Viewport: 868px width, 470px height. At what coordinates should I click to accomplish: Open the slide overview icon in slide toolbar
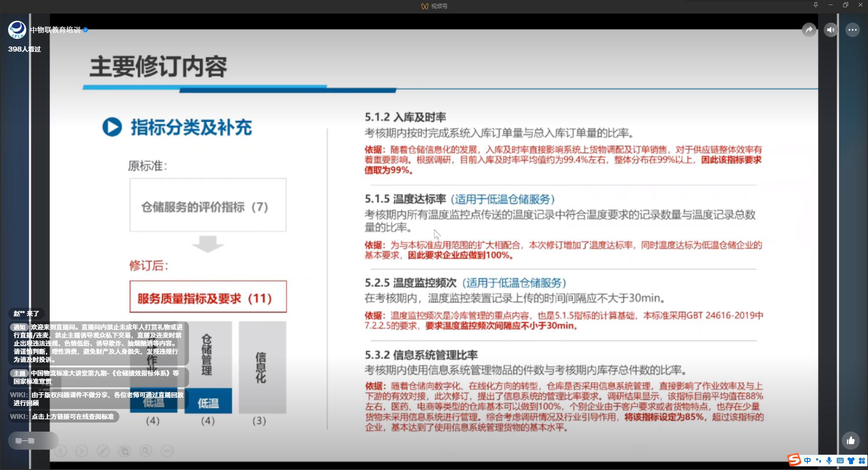point(124,451)
